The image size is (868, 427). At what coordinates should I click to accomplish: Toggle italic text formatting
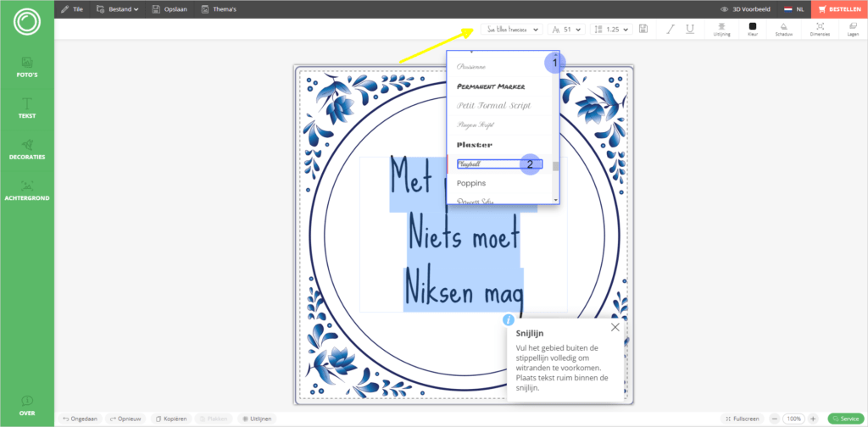click(x=670, y=29)
